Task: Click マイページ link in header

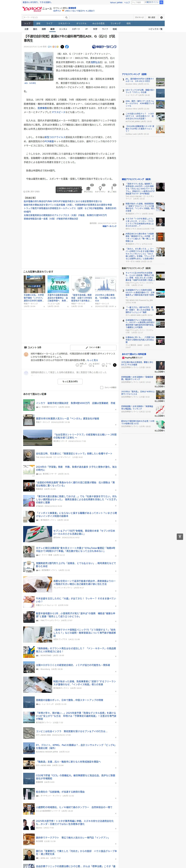Action: 139,18
